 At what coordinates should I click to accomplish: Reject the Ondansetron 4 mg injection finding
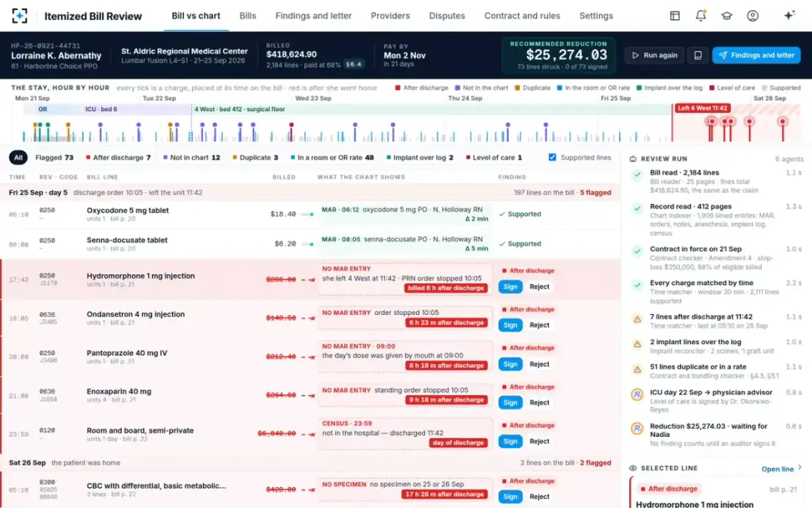point(539,325)
